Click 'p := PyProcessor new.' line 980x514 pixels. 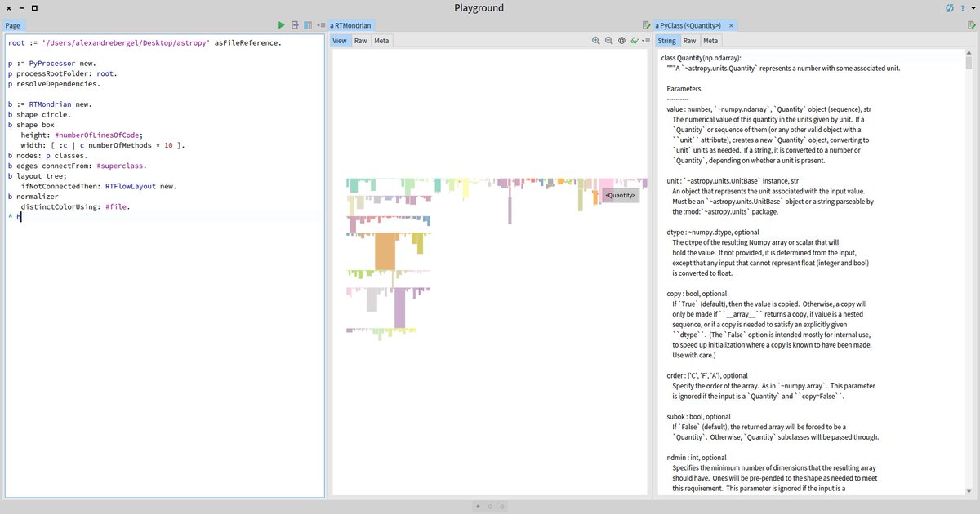(x=53, y=63)
